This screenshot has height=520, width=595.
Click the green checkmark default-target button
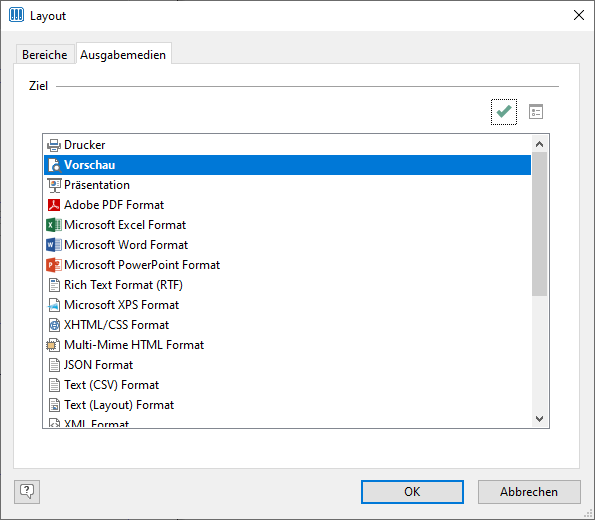point(504,112)
